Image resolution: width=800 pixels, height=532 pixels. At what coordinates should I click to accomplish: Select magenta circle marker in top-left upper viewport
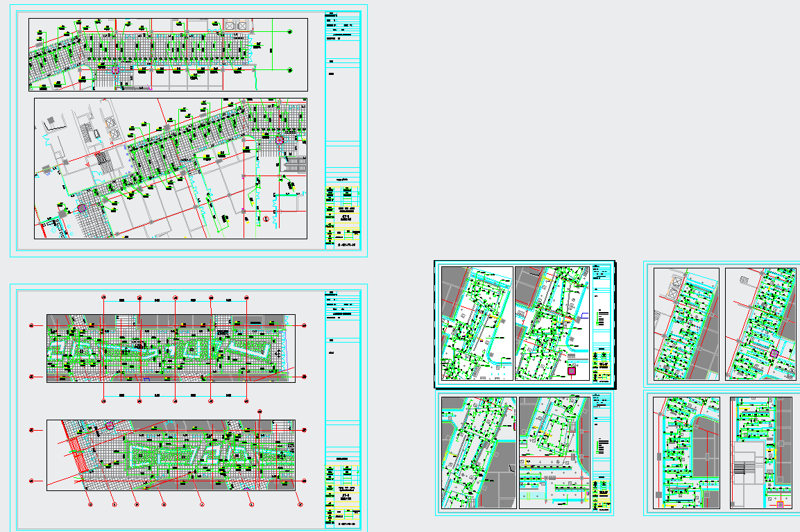[117, 69]
